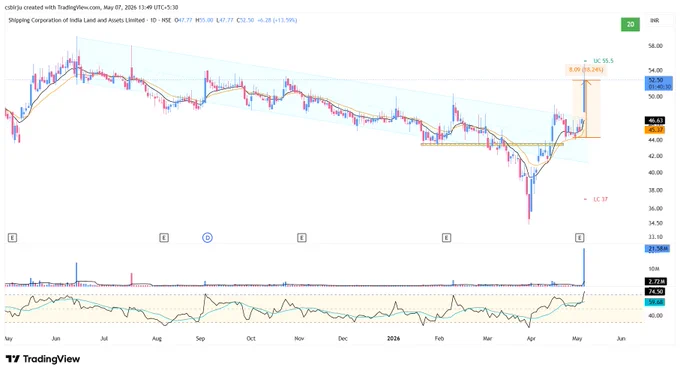Open the earnings E marker near February
The image size is (680, 373).
tap(446, 238)
